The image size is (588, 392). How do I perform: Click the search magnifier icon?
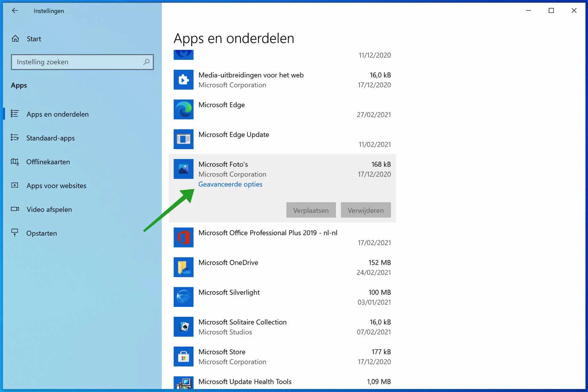(x=146, y=62)
